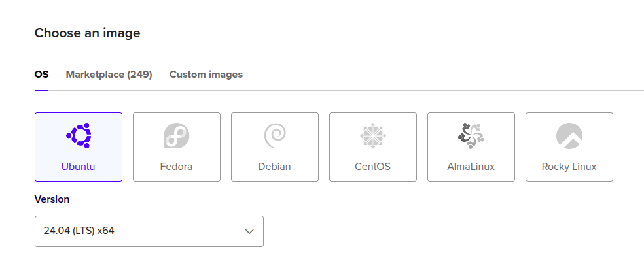Click the 249 count on Marketplace
Image resolution: width=644 pixels, height=266 pixels.
tap(140, 75)
